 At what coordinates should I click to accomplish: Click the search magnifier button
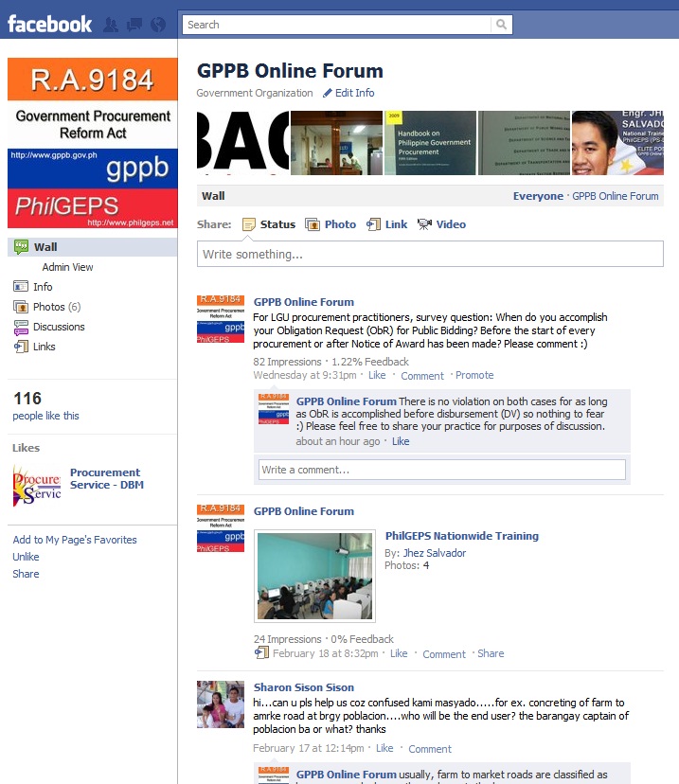[x=501, y=25]
